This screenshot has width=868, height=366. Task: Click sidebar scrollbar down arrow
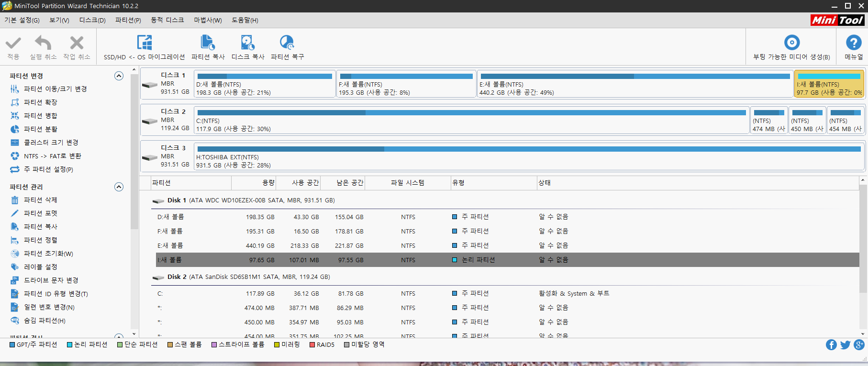(134, 334)
